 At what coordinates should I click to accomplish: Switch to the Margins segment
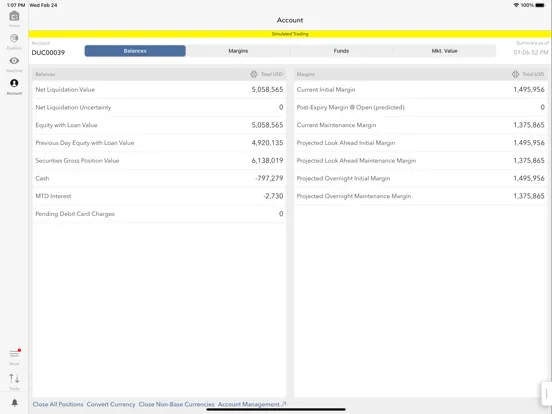[x=238, y=51]
